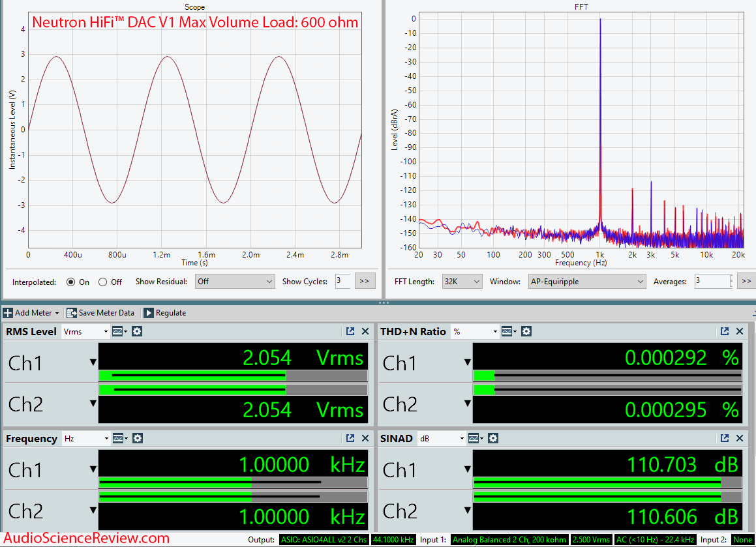This screenshot has width=756, height=547.
Task: Click the Show Cycles >> button
Action: pos(365,281)
